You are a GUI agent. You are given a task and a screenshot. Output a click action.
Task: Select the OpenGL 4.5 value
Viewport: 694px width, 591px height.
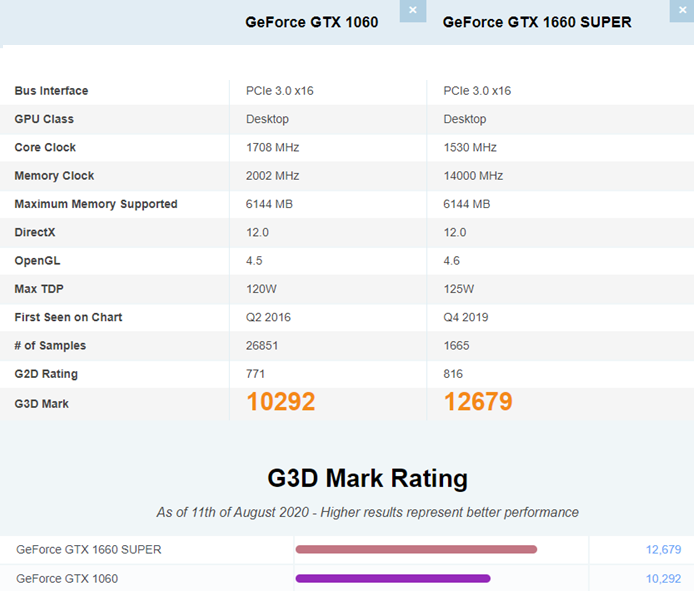point(254,261)
